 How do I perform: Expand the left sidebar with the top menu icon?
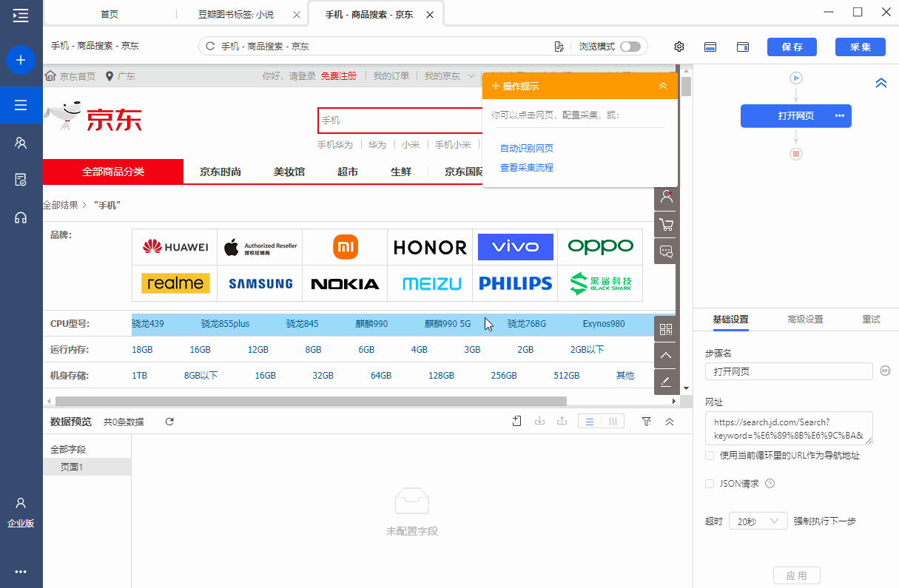click(x=21, y=14)
